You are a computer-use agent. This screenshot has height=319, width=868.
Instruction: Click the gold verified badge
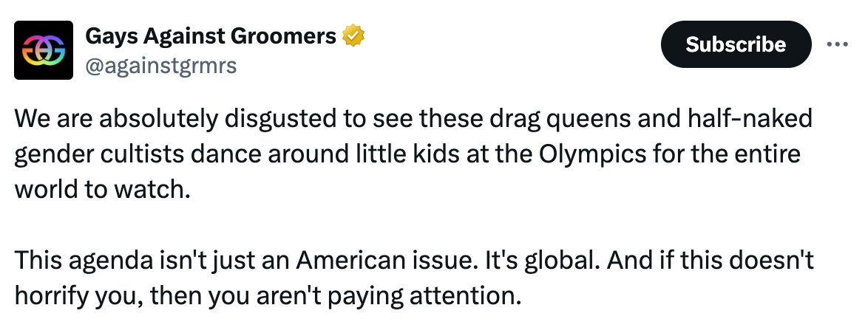[353, 36]
